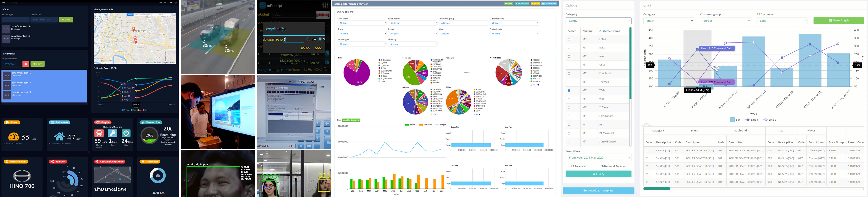Click the Shipments panel Query button
Screen dimensions: 868x197
pos(38,64)
